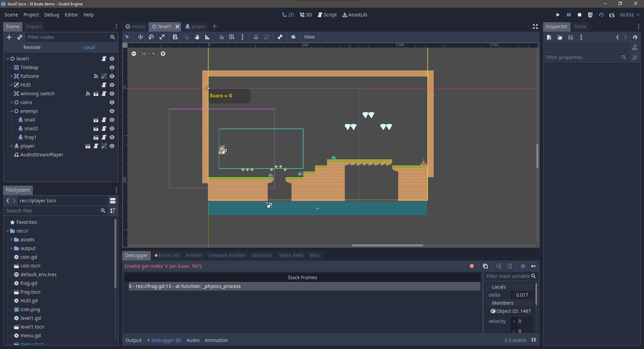644x349 pixels.
Task: Toggle smart snap
Action: click(x=221, y=37)
